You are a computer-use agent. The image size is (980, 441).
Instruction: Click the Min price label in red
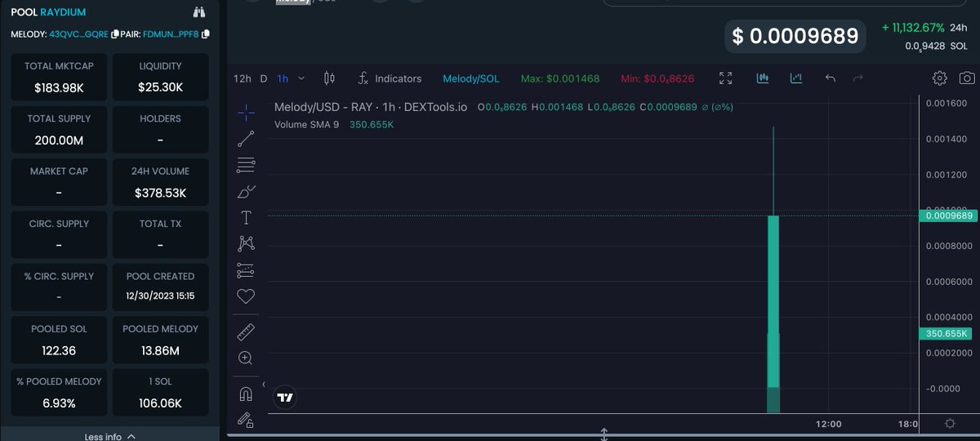pyautogui.click(x=657, y=78)
